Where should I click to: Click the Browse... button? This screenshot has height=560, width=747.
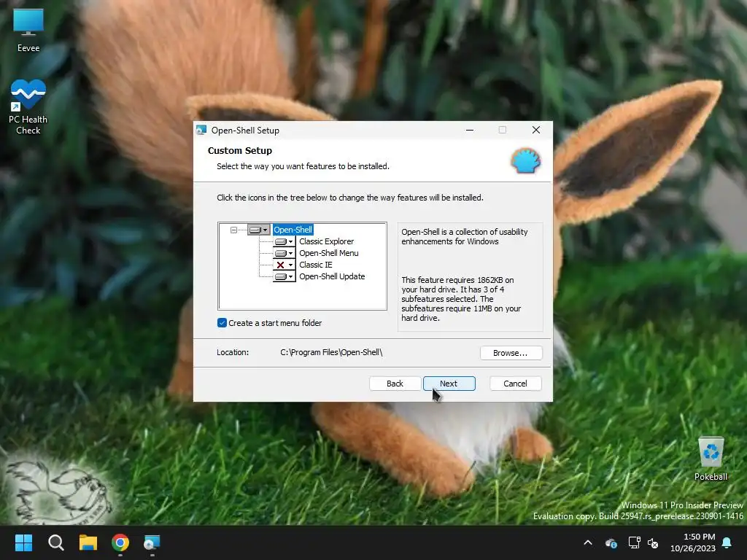pos(511,353)
